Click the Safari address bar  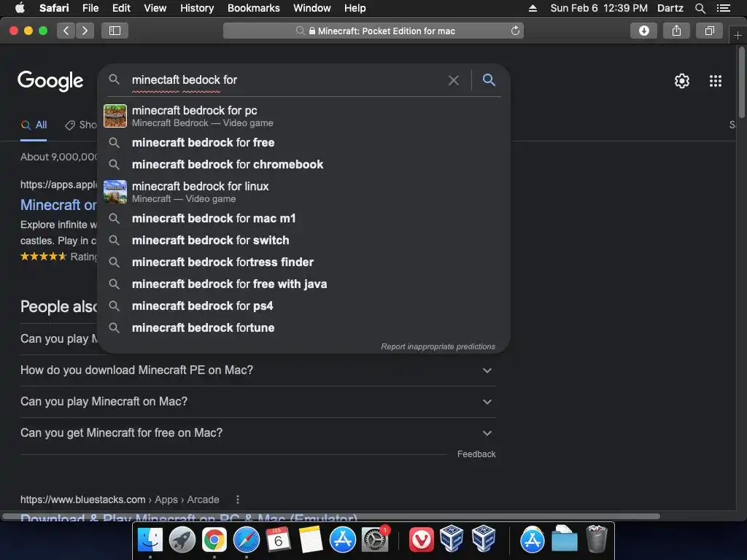click(x=373, y=31)
